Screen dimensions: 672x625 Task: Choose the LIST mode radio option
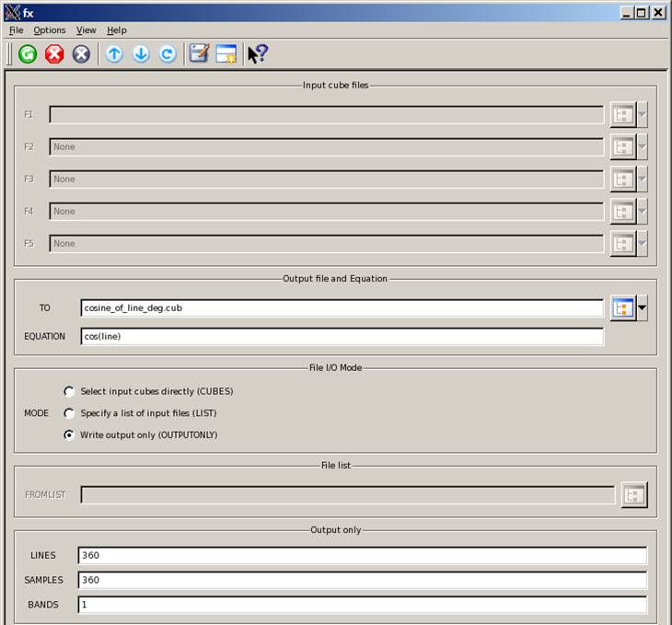pyautogui.click(x=69, y=413)
